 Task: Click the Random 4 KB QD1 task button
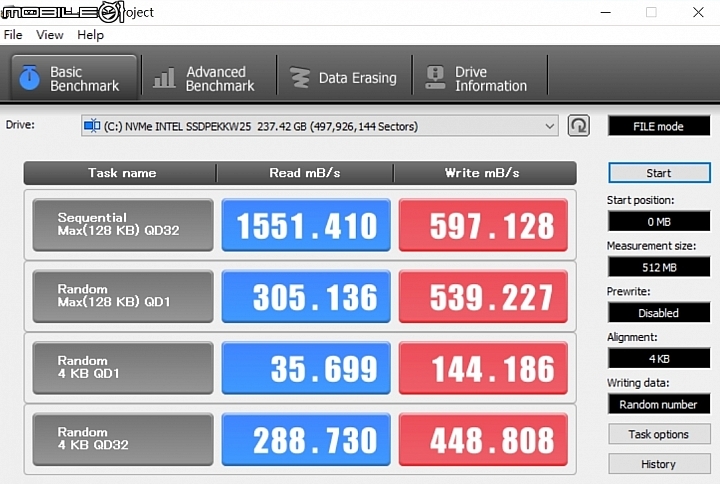click(x=123, y=368)
